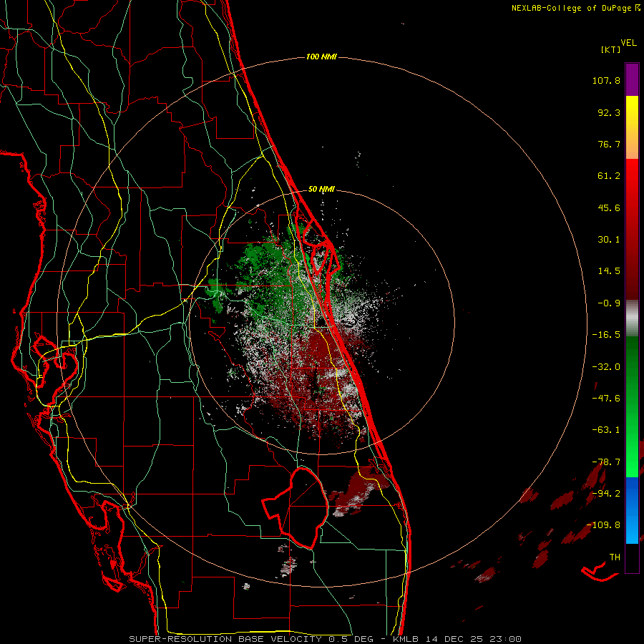This screenshot has height=644, width=644.
Task: Click the -32.0 legend value
Action: point(606,367)
